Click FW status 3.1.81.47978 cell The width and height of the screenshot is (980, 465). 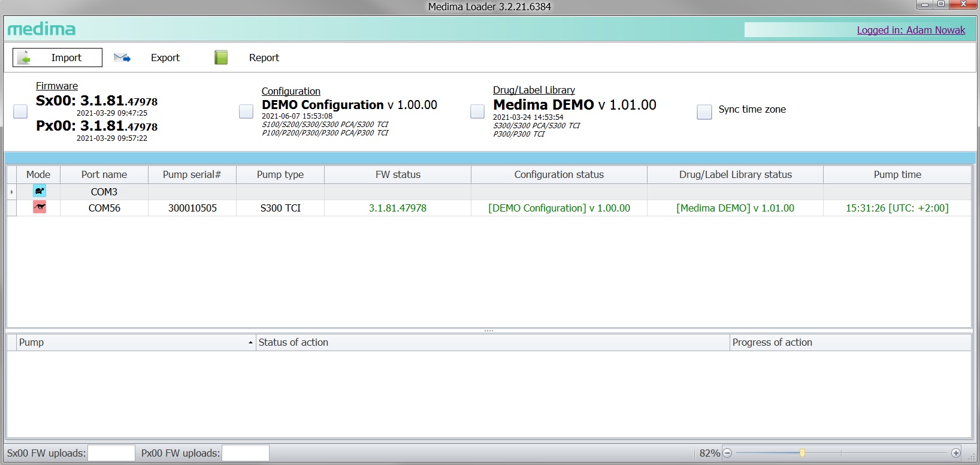pyautogui.click(x=398, y=208)
